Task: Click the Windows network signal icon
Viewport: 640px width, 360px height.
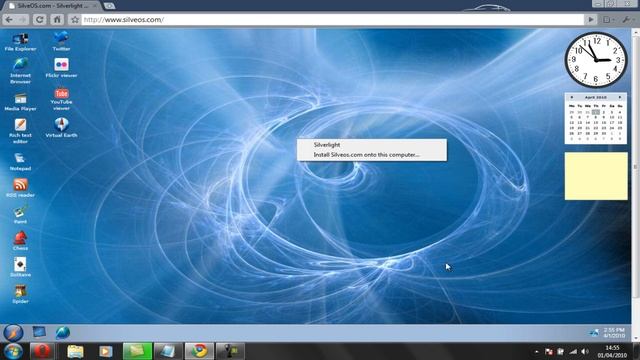Action: click(573, 352)
